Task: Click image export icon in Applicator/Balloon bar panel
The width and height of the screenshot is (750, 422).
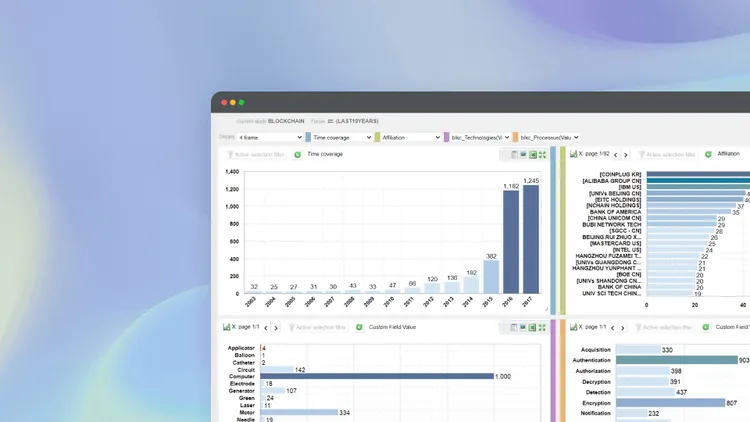Action: (x=523, y=327)
